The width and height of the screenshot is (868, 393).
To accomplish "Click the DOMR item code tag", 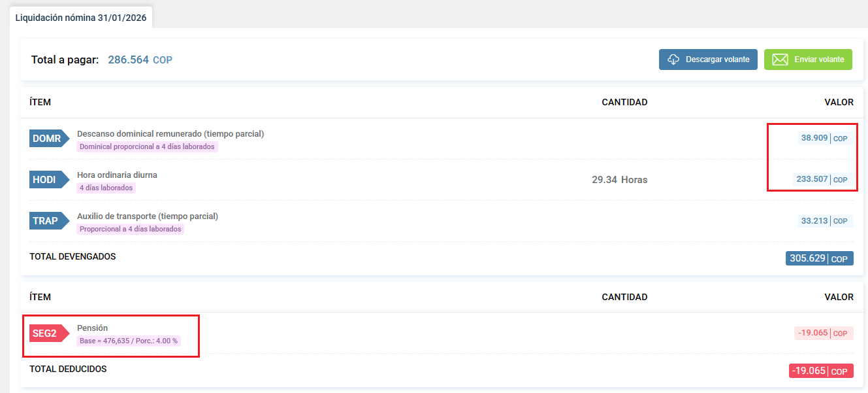I will click(47, 139).
